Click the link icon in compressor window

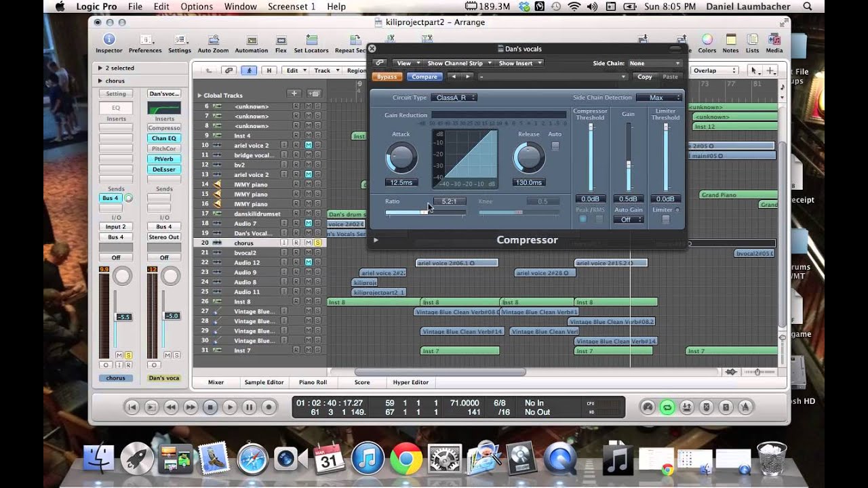[380, 63]
